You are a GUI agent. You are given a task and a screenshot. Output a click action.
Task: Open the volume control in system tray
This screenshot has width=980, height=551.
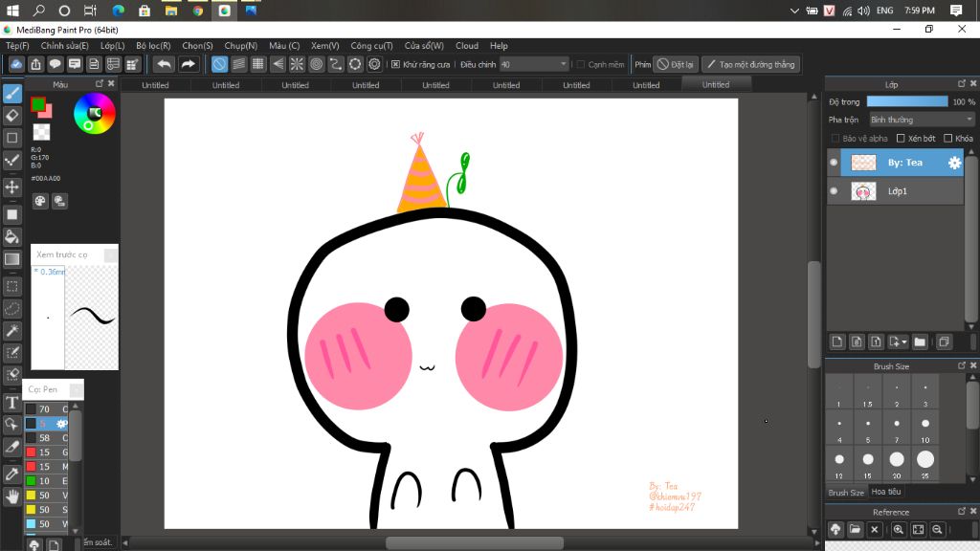coord(864,11)
